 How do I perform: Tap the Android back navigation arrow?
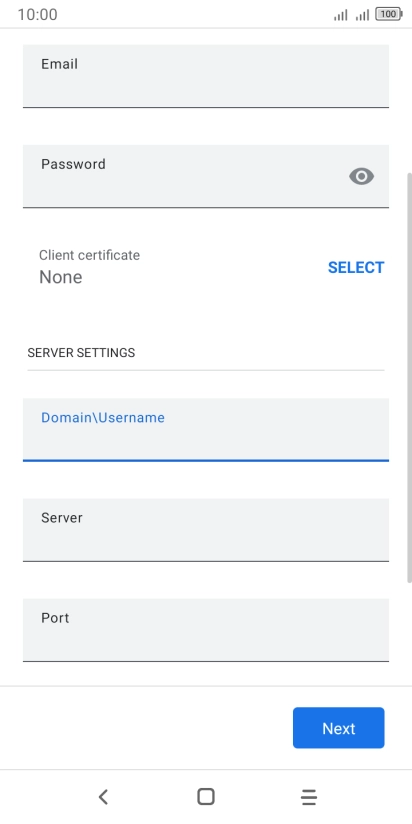[104, 797]
